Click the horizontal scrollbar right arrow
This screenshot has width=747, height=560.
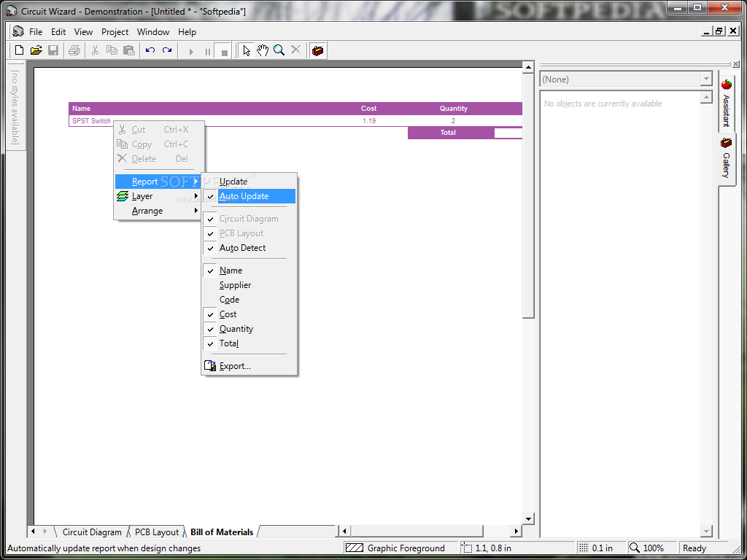click(x=516, y=531)
